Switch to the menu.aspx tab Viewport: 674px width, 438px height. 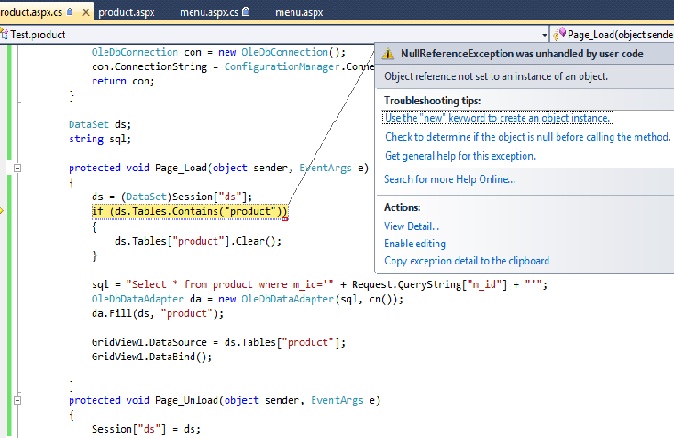pos(299,12)
